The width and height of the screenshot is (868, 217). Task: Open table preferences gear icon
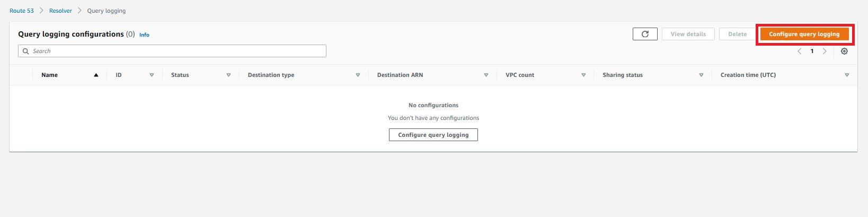click(844, 51)
